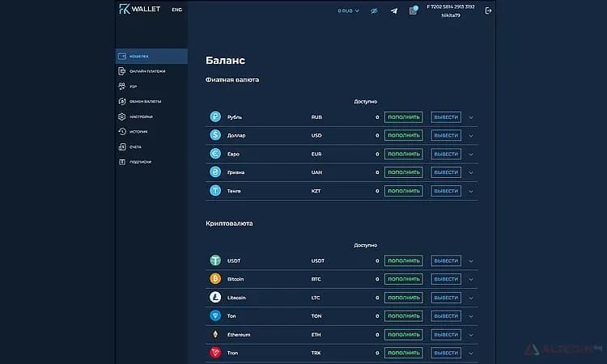This screenshot has width=607, height=364.
Task: Click Пополнить for Ethereum
Action: pyautogui.click(x=403, y=335)
